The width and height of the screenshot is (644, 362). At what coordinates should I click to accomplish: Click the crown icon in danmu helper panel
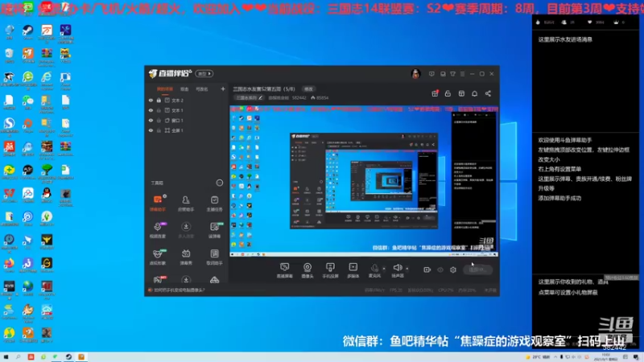pyautogui.click(x=616, y=23)
